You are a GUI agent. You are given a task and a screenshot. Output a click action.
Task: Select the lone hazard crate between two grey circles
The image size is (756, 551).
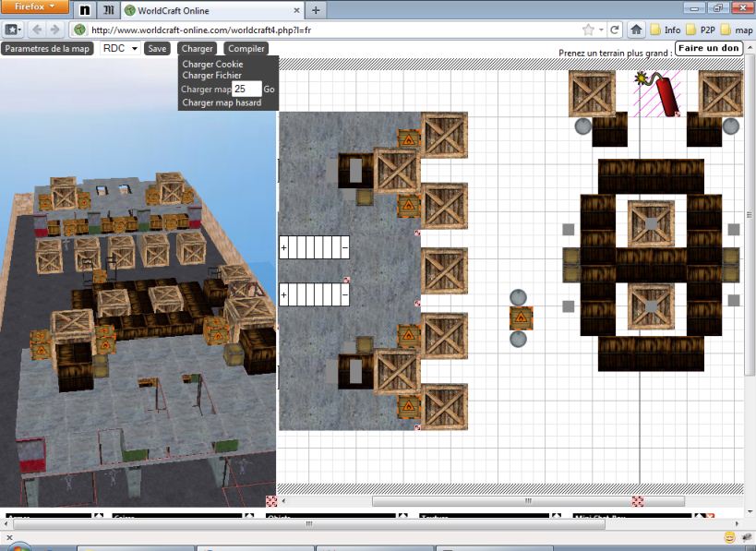[522, 318]
